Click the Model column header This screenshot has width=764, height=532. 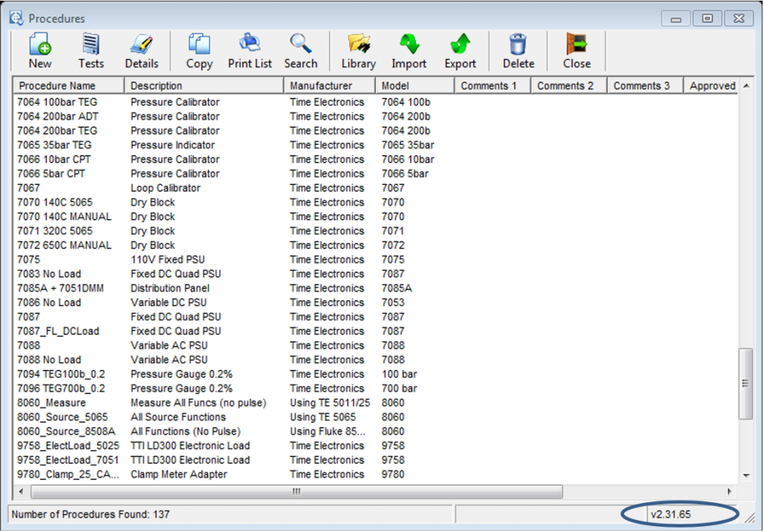point(395,86)
